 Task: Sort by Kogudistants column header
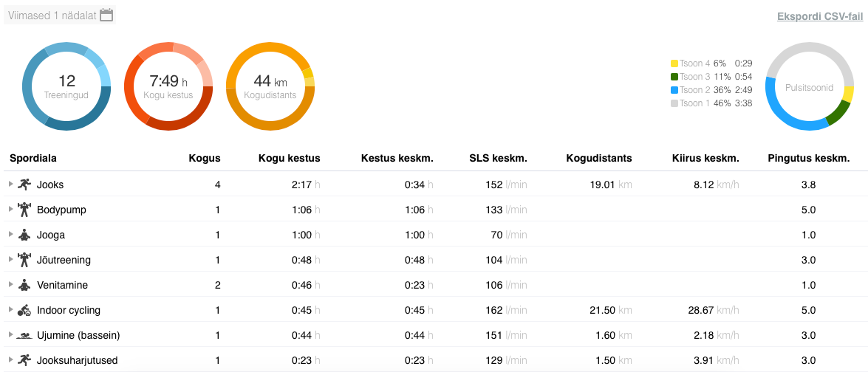click(x=598, y=158)
